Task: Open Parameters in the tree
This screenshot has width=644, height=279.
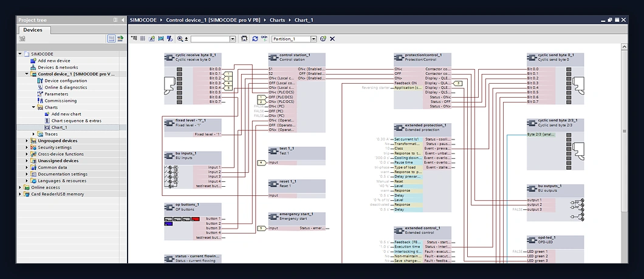Action: click(x=57, y=94)
